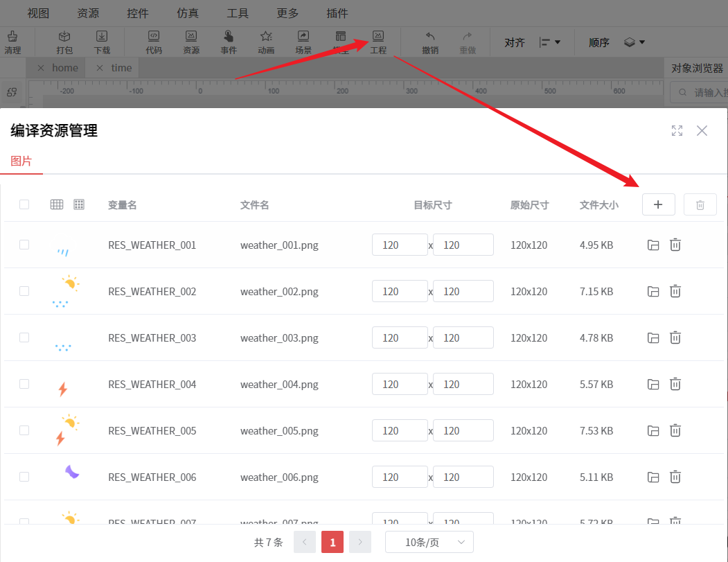
Task: Click page 1 in pagination
Action: (332, 542)
